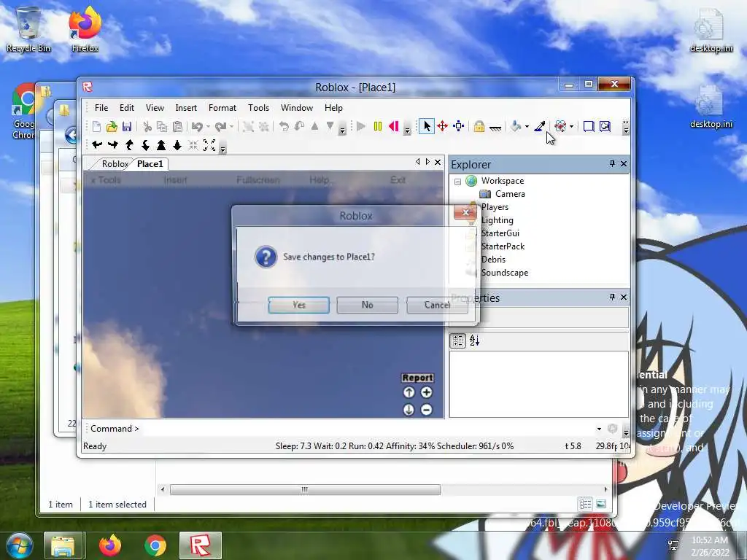Click the square frame with picture toolbar icon
Screen dimensions: 747x560
point(605,126)
